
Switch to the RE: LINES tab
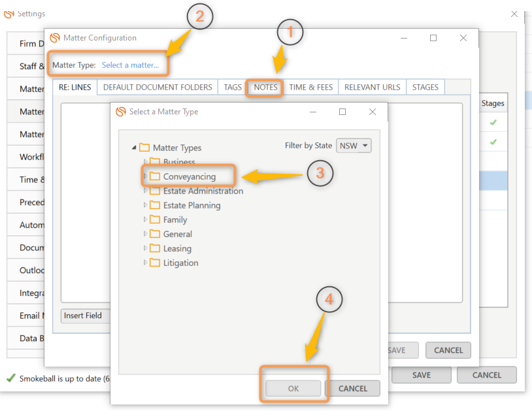point(75,87)
